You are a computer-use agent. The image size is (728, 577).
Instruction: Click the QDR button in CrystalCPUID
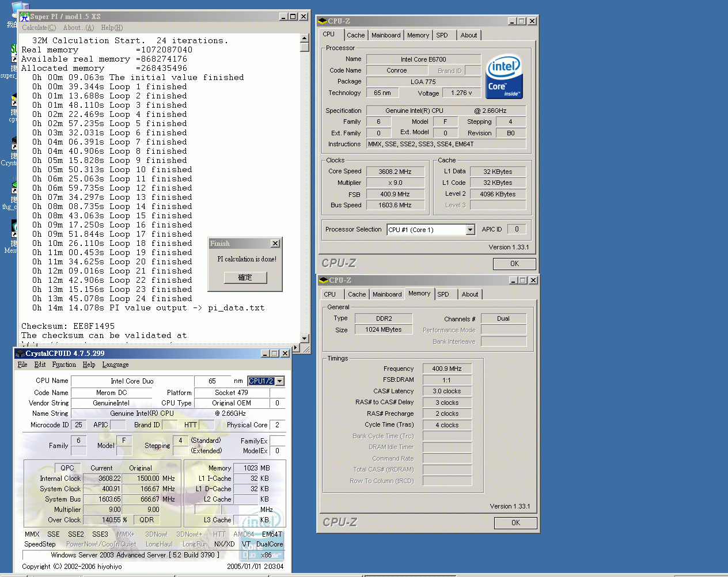(147, 519)
